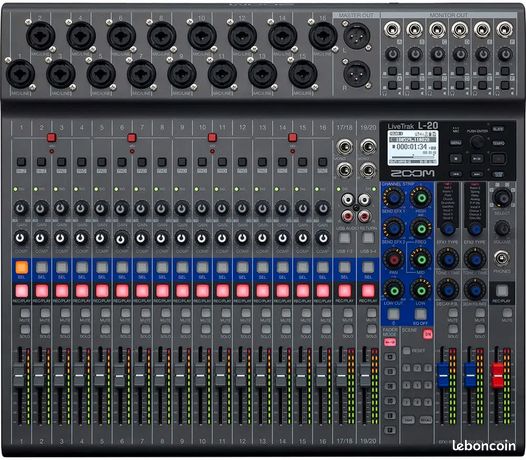Screen dimensions: 526x460
Task: Select channel 1 with the lit orange SEL button
Action: point(21,268)
